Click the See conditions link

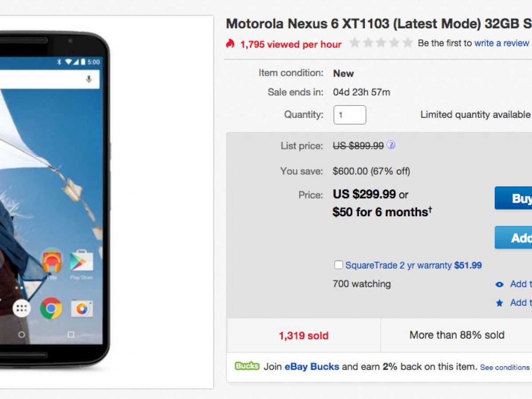click(x=505, y=368)
